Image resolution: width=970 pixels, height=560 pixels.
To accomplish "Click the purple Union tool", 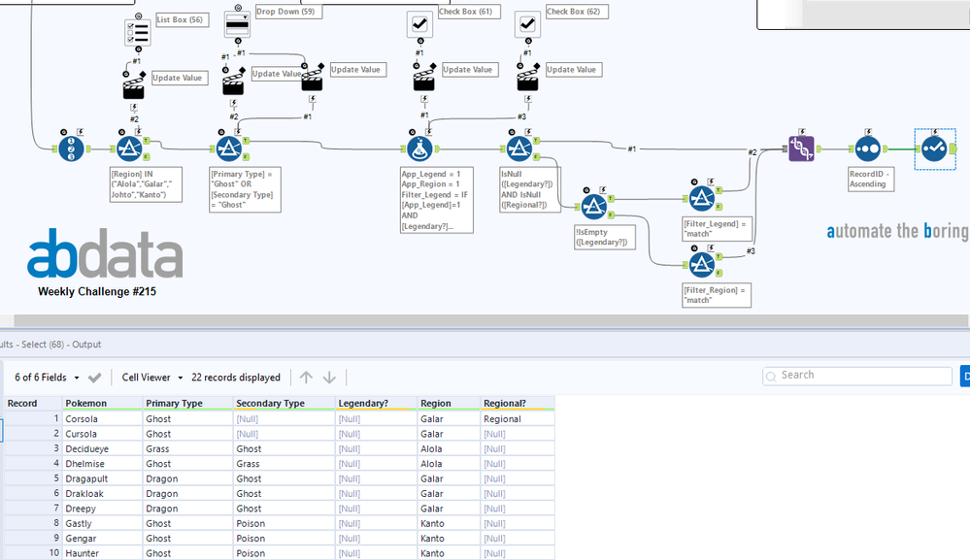I will tap(801, 148).
